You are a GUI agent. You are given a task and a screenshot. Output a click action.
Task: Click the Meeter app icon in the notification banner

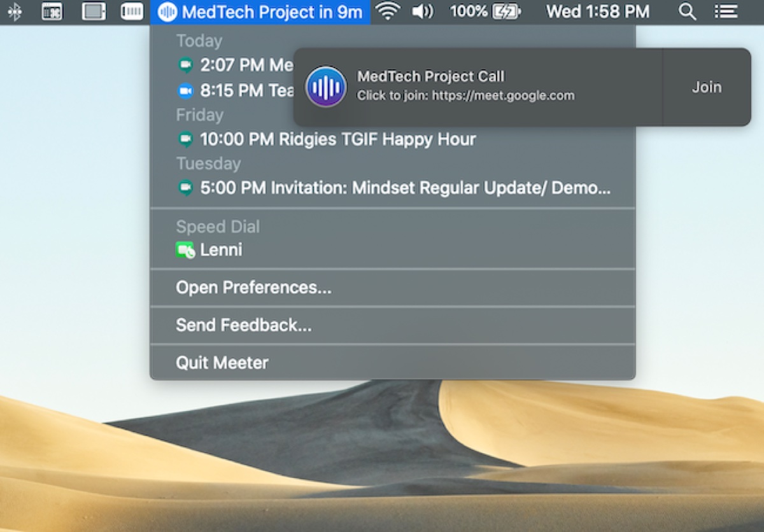(325, 86)
